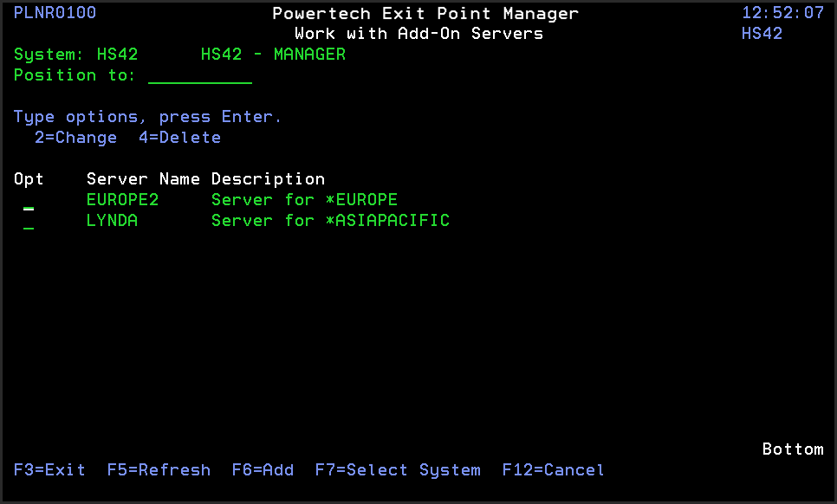Click the HS42 - MANAGER label

276,54
